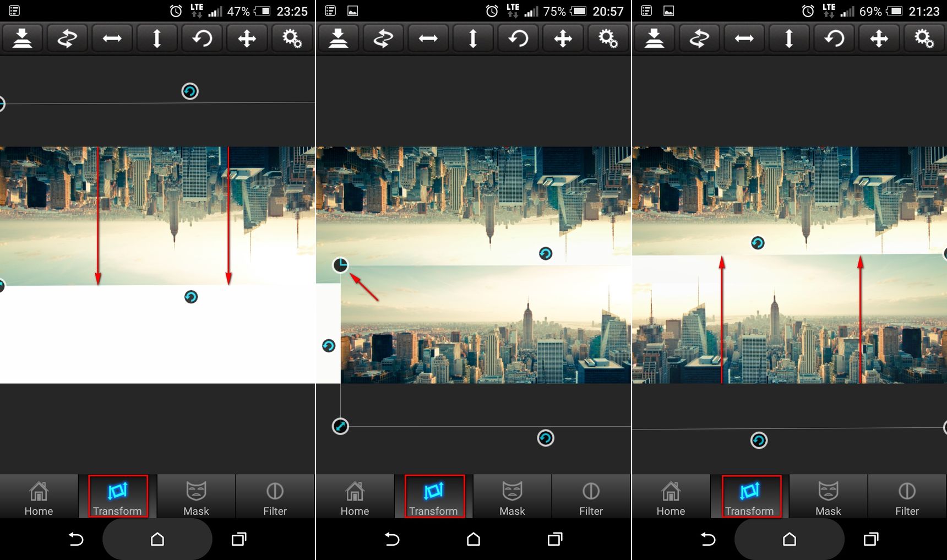Grab the rotation handle on the white layer edge in the 23:25 screen
947x560 pixels.
click(x=191, y=297)
